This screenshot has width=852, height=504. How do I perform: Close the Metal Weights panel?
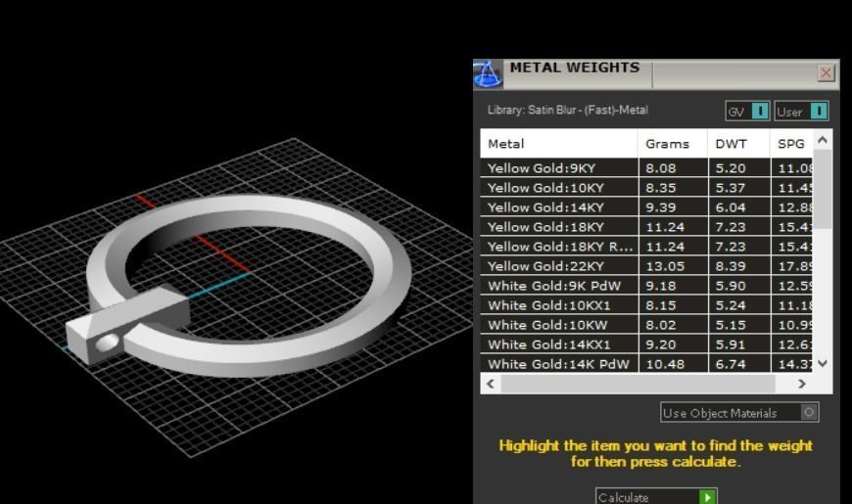click(x=826, y=72)
